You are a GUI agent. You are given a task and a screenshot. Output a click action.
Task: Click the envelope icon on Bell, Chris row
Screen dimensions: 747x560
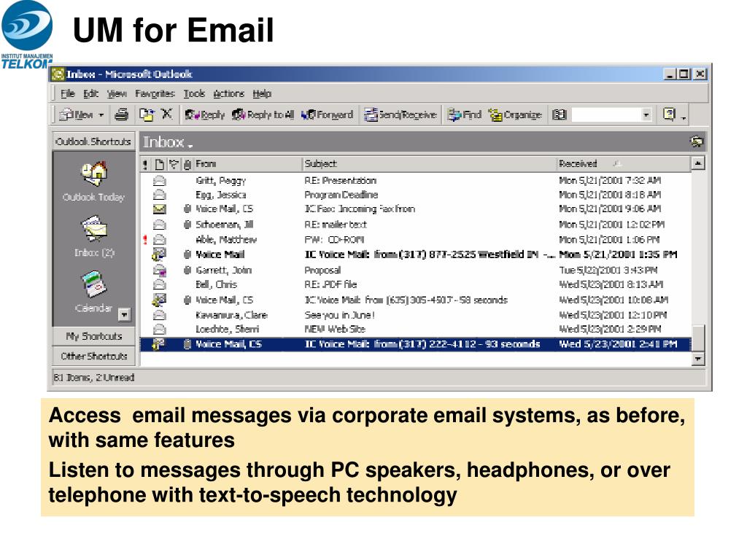159,285
